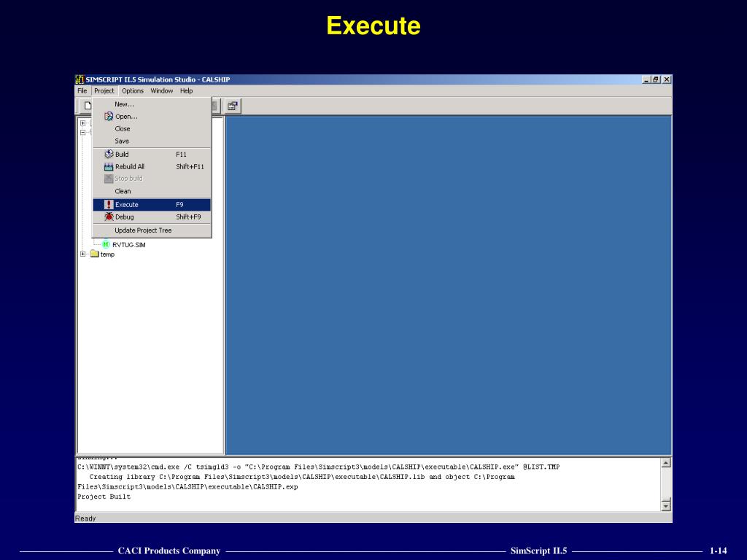Collapse the expanded project tree node
Viewport: 747px width, 560px height.
click(x=83, y=132)
